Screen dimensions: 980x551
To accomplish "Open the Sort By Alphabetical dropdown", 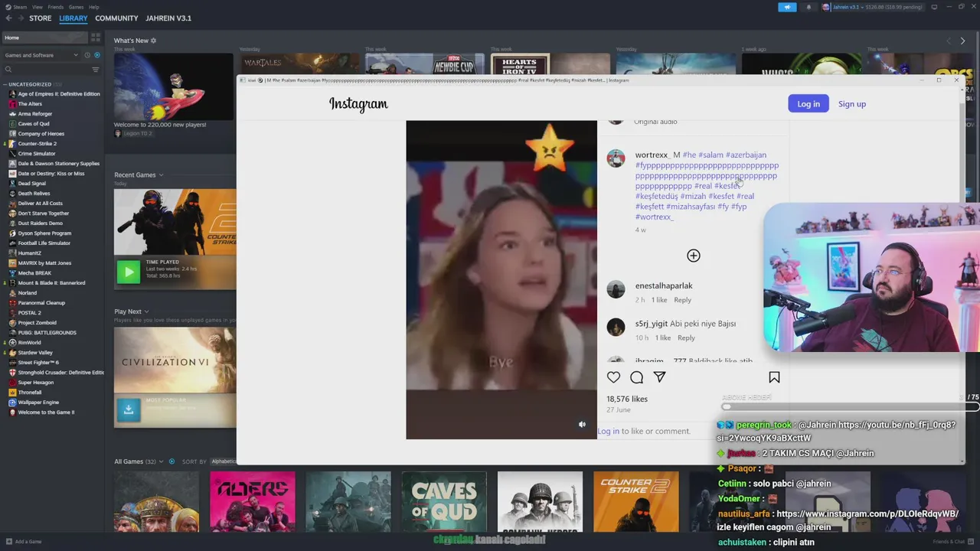I will point(223,461).
